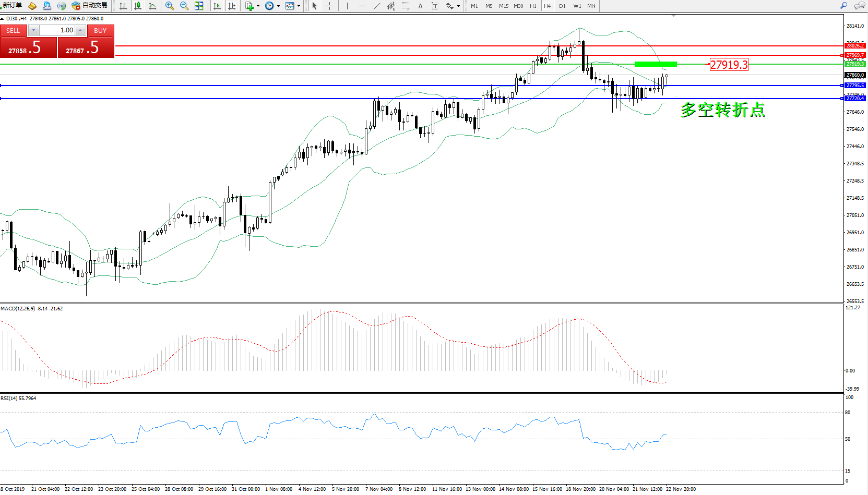
Task: Collapse one-click trading panel triangle by DJ30
Action: click(3, 19)
